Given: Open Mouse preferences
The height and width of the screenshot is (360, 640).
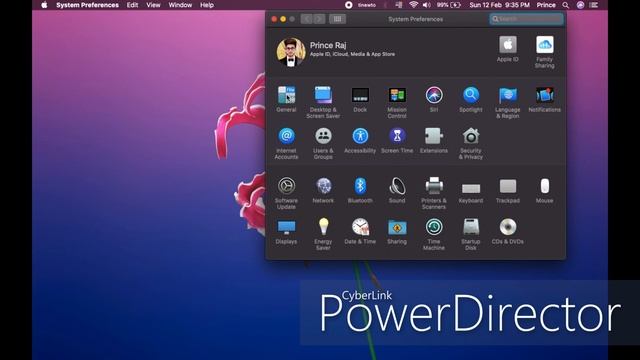Looking at the screenshot, I should [544, 190].
